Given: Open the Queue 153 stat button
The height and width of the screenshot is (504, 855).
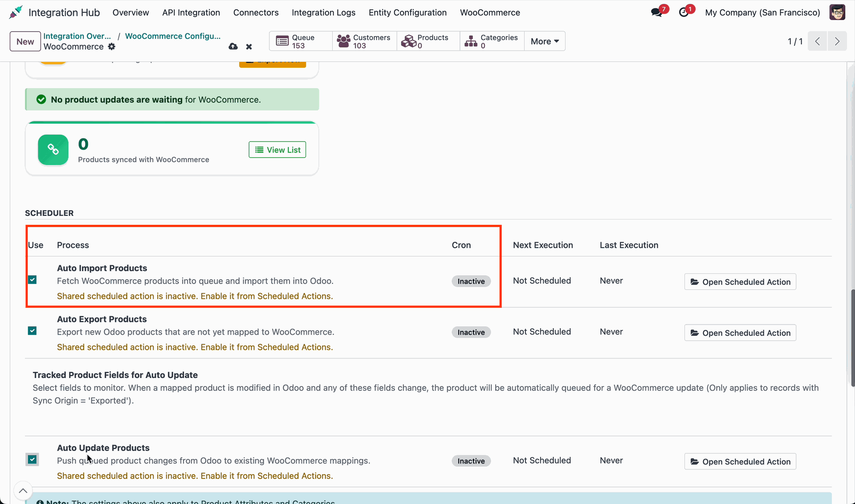Looking at the screenshot, I should click(x=301, y=41).
